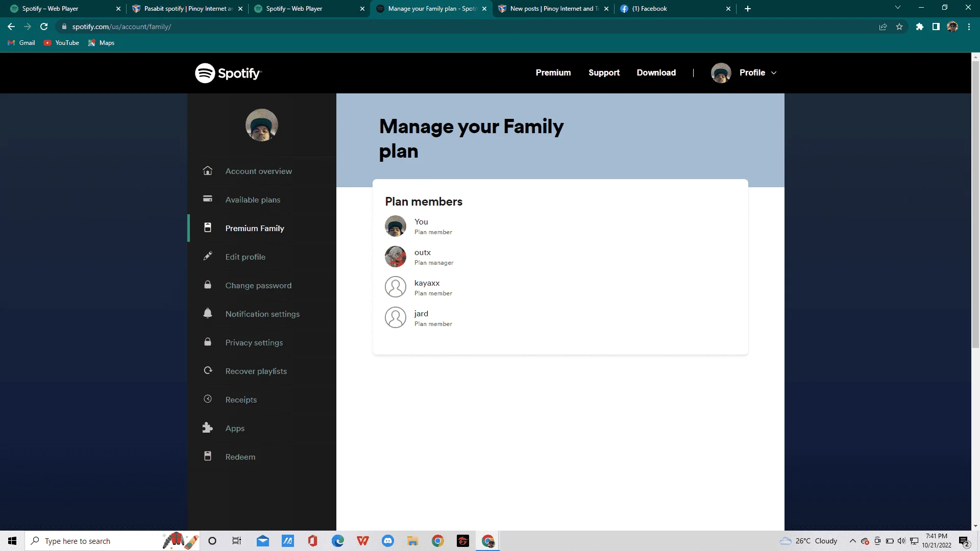Open the tab search chevron

tap(898, 8)
